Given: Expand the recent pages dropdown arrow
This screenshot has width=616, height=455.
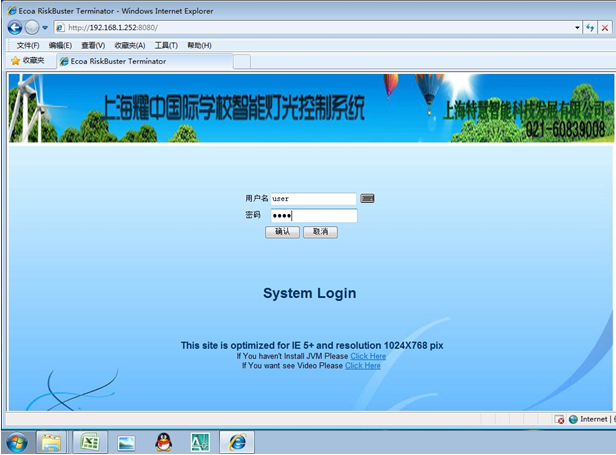Looking at the screenshot, I should click(x=45, y=27).
